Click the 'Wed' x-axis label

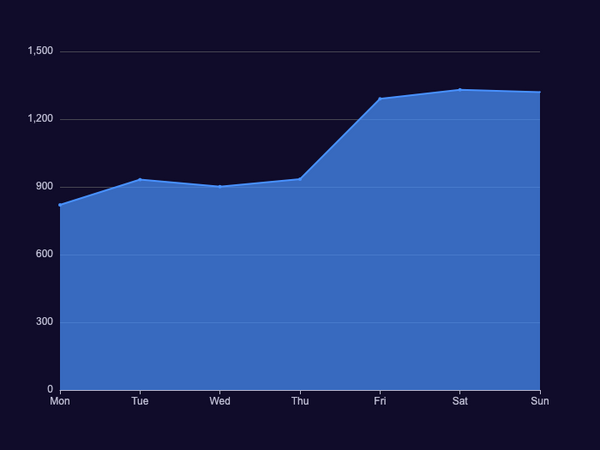(220, 401)
